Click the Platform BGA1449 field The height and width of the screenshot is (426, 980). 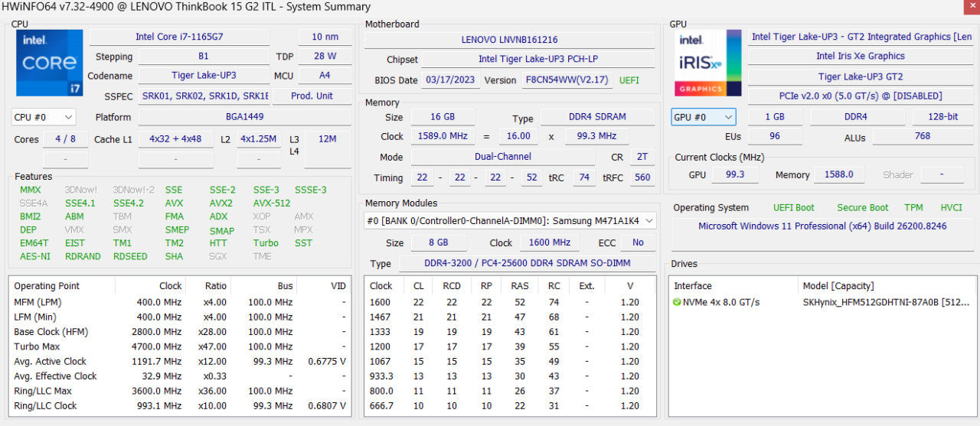click(245, 117)
